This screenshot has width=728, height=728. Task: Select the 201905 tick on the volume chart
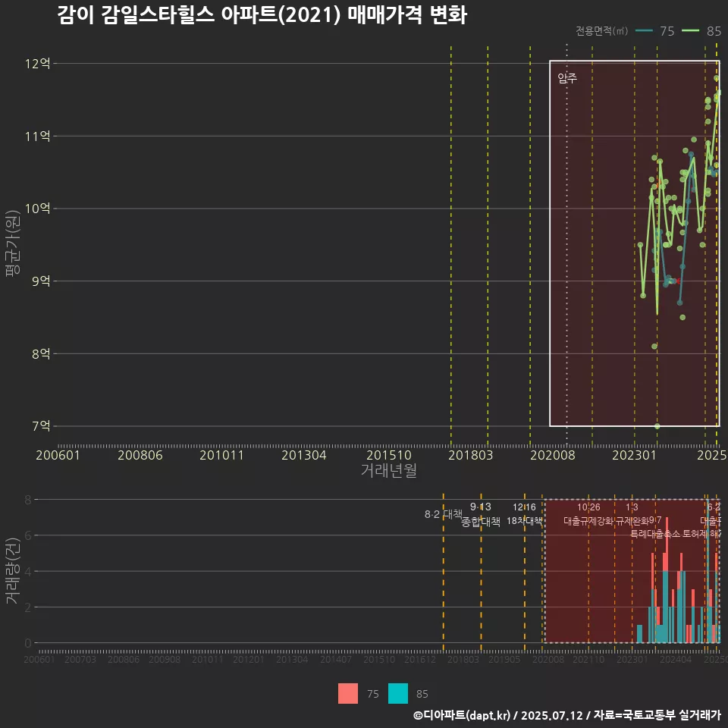tap(504, 660)
